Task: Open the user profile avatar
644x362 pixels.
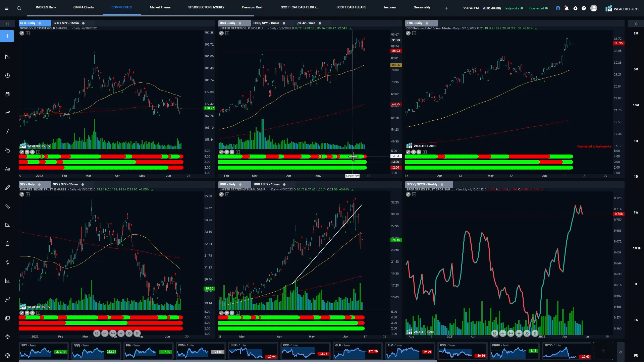Action: [594, 8]
